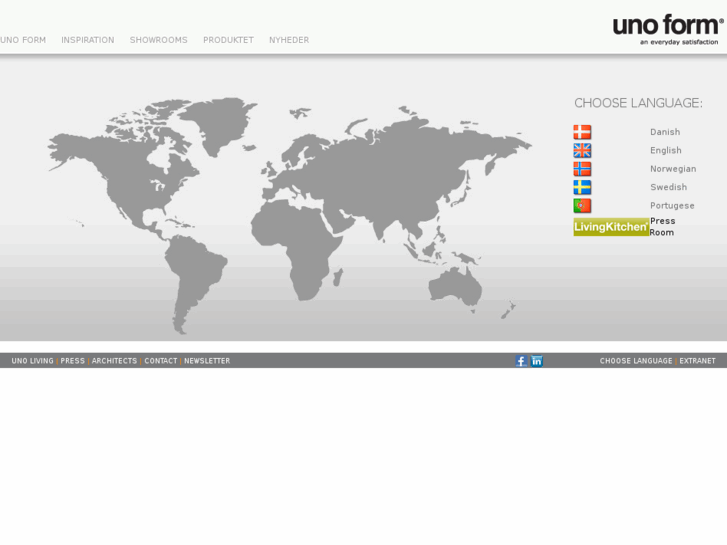
Task: Select the English UK flag icon
Action: click(x=582, y=150)
